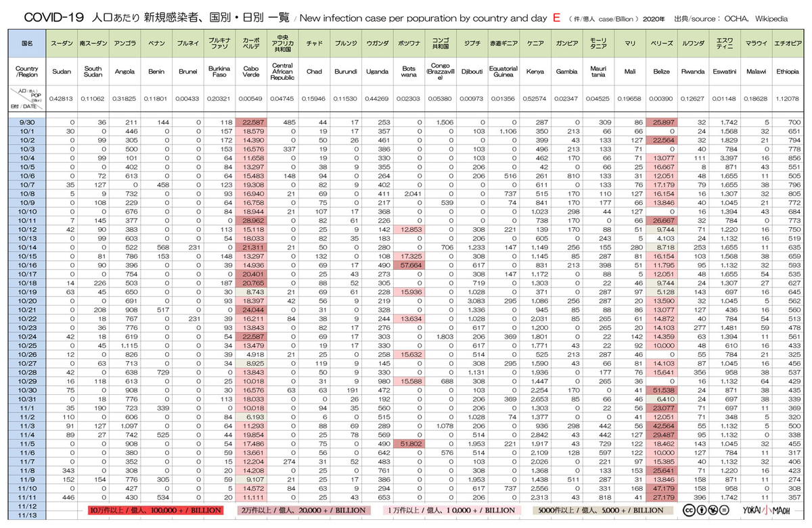Screen dimensions: 812x528
Task: Click Belize's population value 0.00390
Action: coord(661,97)
